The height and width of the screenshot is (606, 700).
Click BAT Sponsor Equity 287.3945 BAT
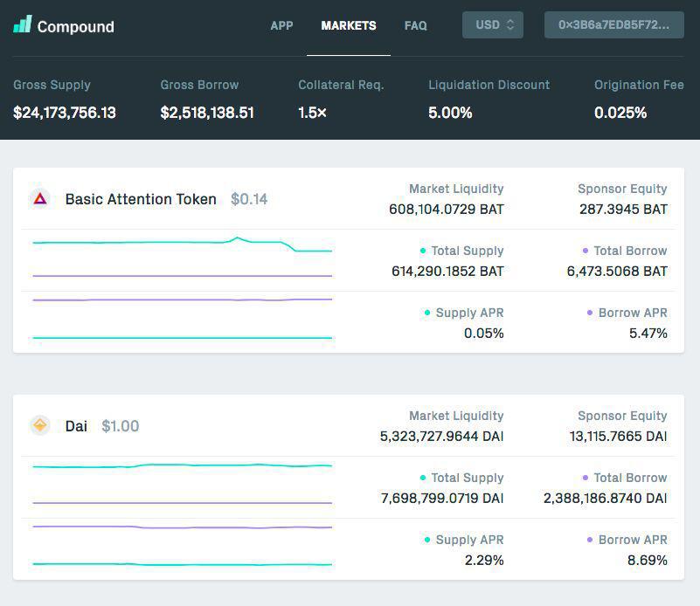(x=623, y=209)
